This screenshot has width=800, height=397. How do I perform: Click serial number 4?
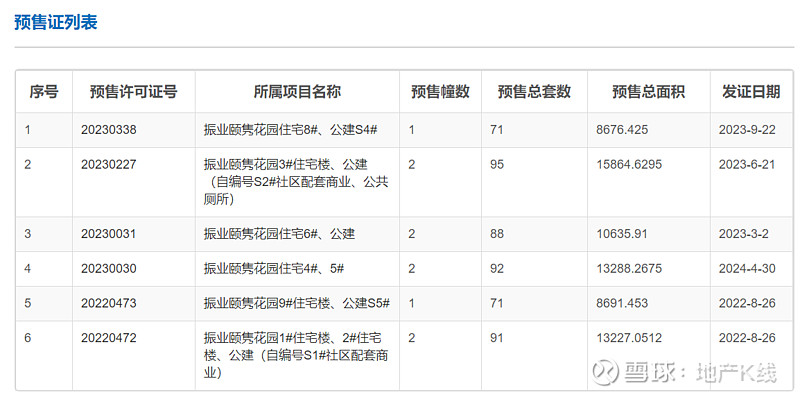pyautogui.click(x=28, y=269)
